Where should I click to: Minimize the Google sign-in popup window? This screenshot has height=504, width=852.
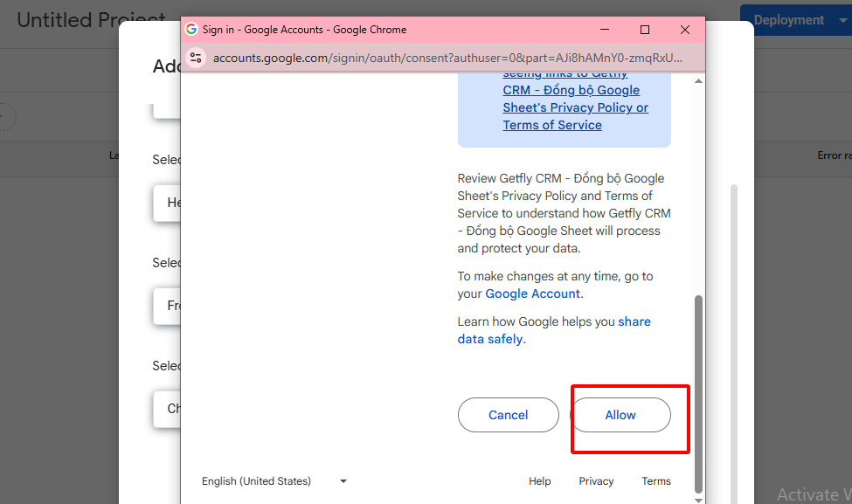click(605, 30)
